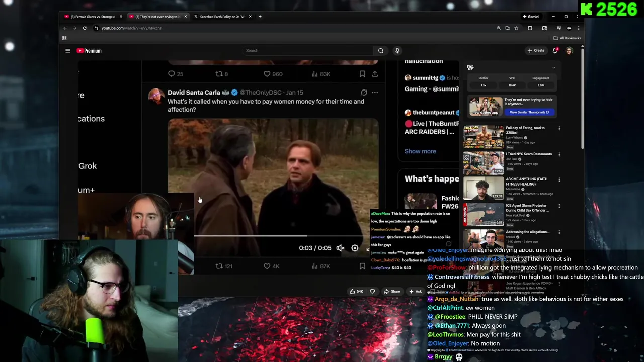Open ICE Agent Slams Protester thumbnail

484,214
